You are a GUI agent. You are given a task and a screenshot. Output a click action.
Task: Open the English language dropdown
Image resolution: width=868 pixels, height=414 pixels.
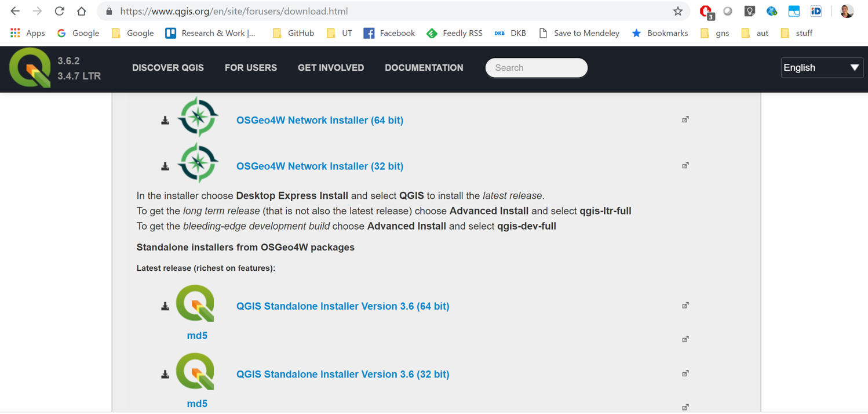coord(822,68)
